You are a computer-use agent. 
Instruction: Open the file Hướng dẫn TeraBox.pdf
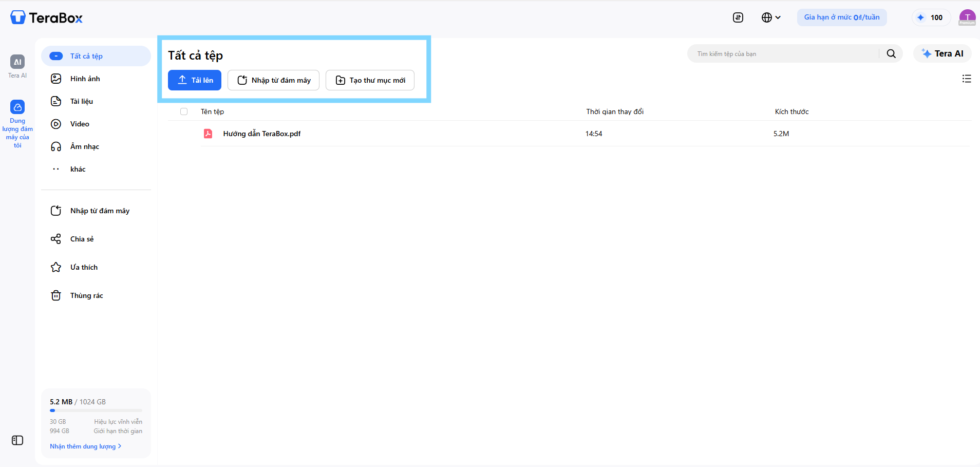(262, 134)
